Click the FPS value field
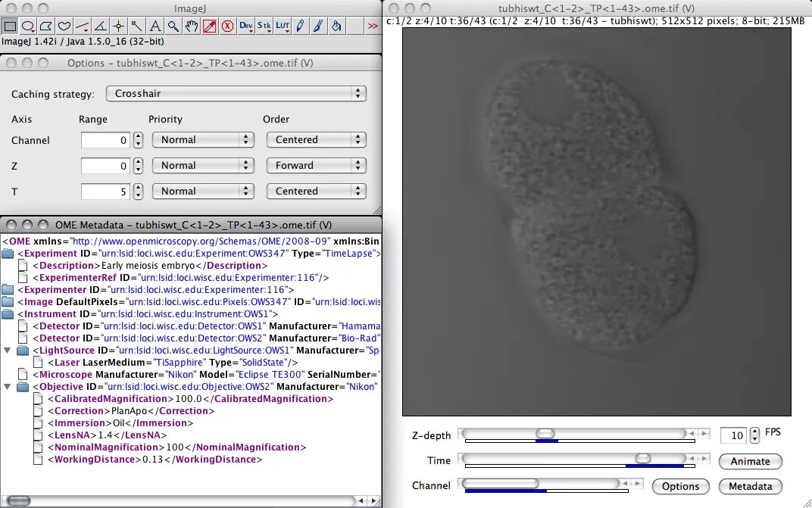812x508 pixels. [x=734, y=435]
